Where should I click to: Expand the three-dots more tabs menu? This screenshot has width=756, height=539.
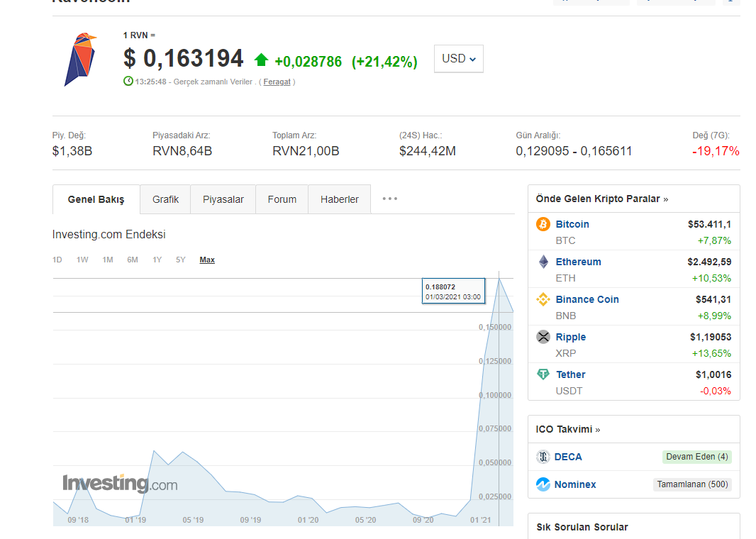(389, 199)
